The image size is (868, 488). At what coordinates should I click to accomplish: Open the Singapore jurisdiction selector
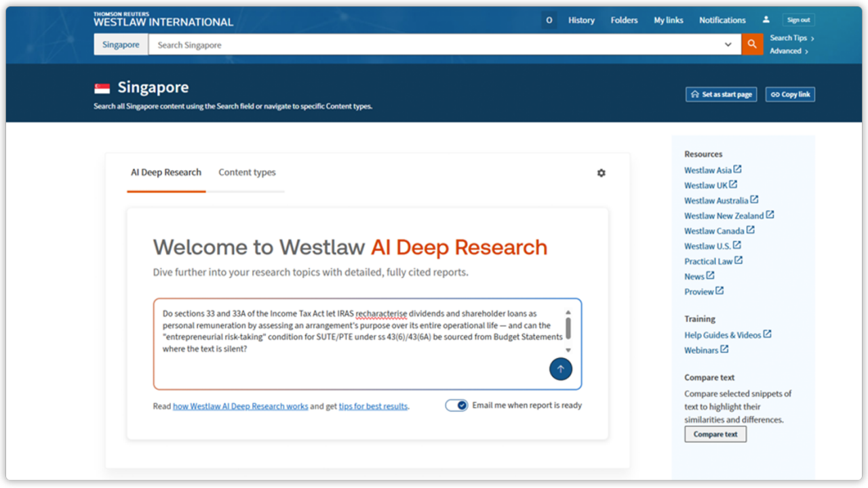click(121, 45)
